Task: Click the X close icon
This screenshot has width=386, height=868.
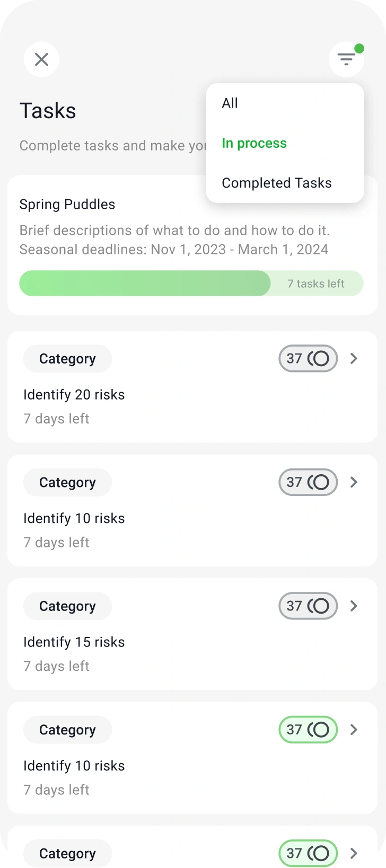Action: (41, 59)
